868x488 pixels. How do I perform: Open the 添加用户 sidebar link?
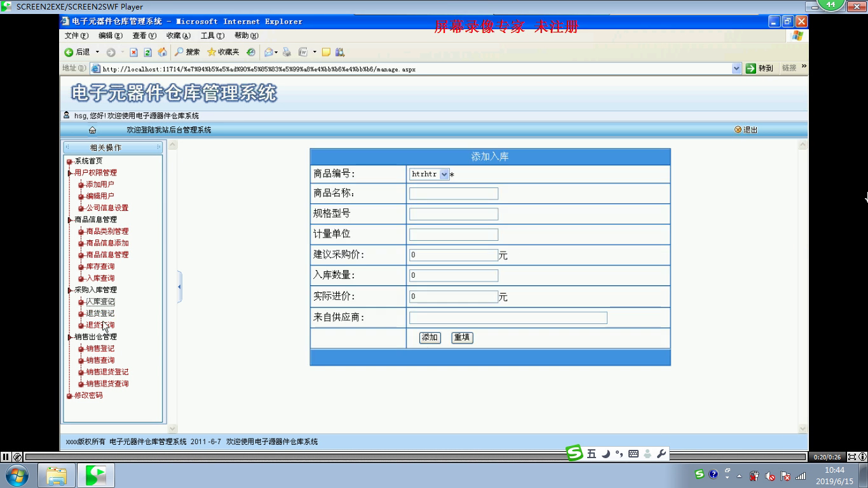[100, 184]
